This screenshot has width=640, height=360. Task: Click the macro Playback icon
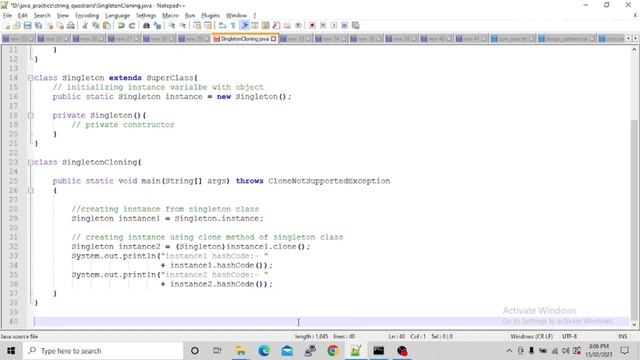(333, 25)
